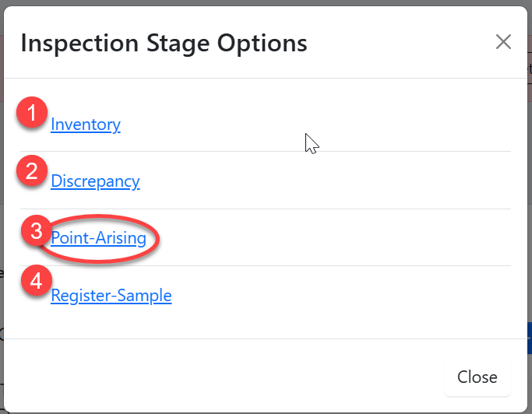Close the dialog with the X icon
532x414 pixels.
coord(503,42)
